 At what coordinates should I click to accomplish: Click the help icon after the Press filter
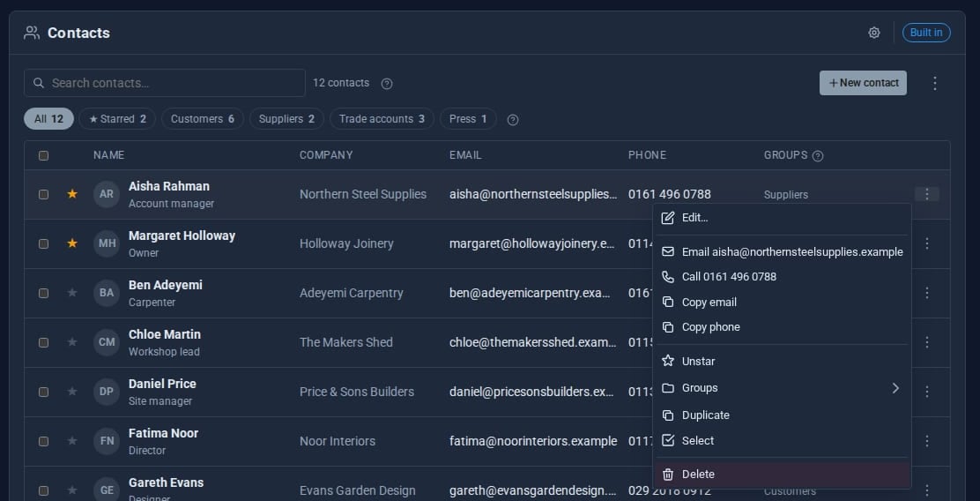(513, 119)
